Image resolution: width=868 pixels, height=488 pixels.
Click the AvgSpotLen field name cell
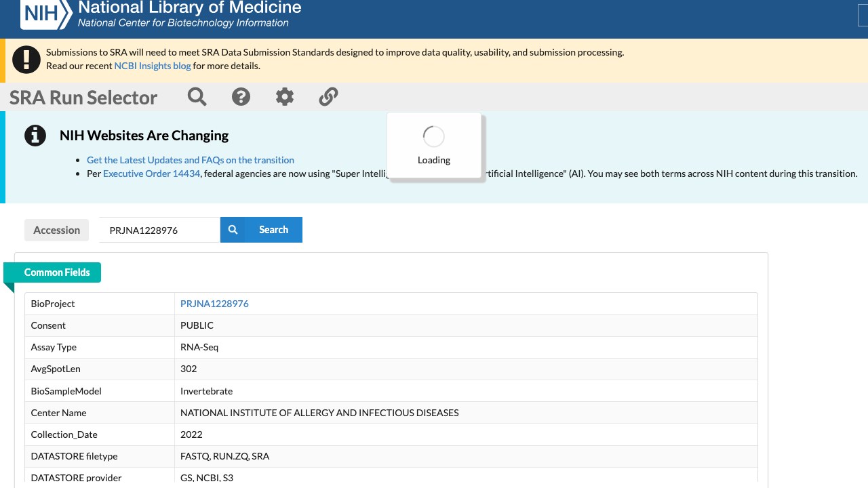(x=100, y=369)
